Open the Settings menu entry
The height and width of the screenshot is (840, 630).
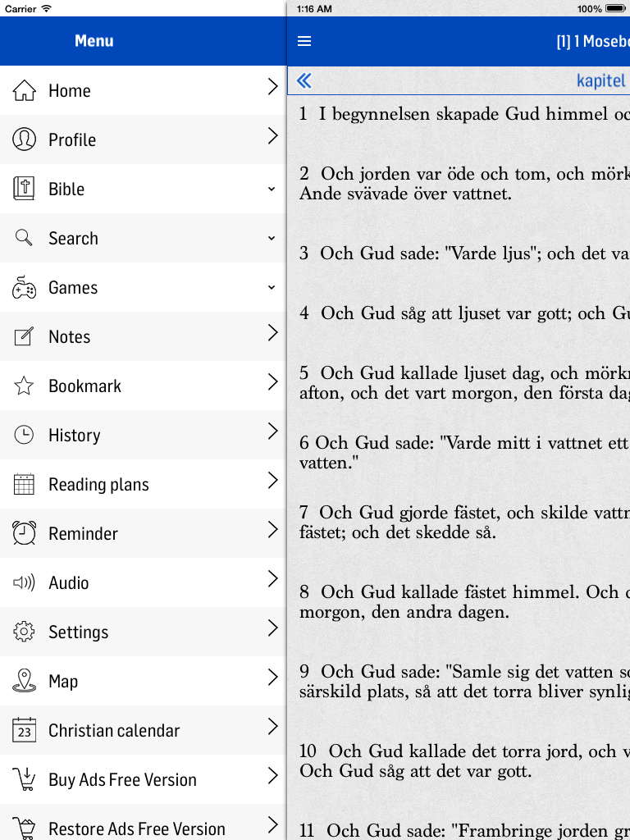point(78,632)
